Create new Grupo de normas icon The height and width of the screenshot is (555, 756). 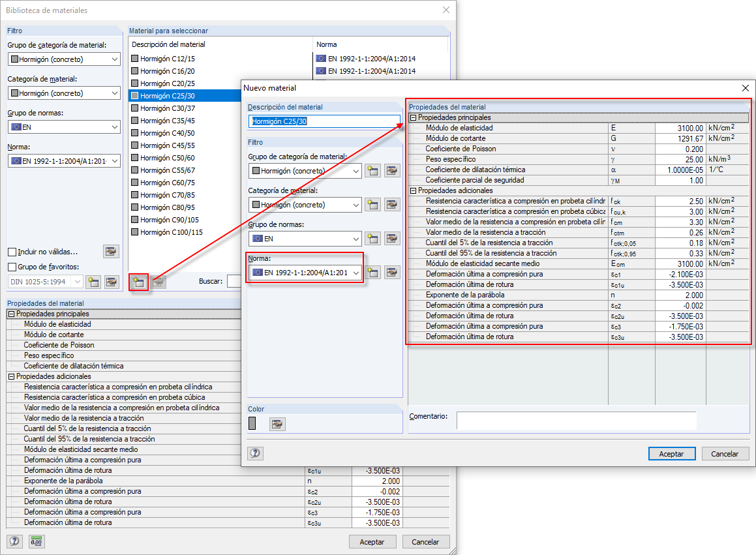372,238
